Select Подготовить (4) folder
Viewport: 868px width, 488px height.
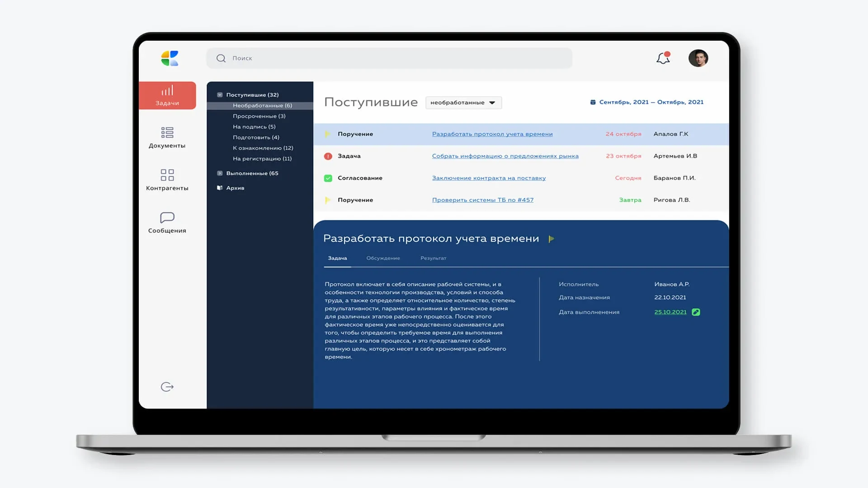pos(256,137)
